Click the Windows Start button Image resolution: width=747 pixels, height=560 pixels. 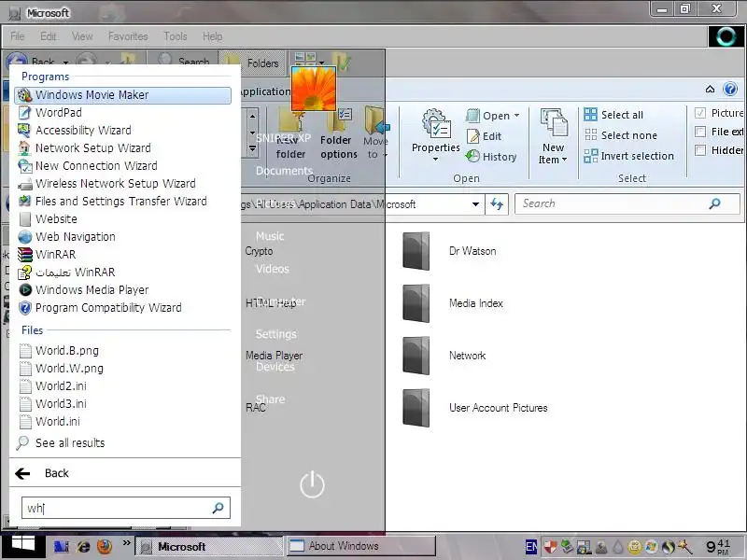(x=22, y=546)
